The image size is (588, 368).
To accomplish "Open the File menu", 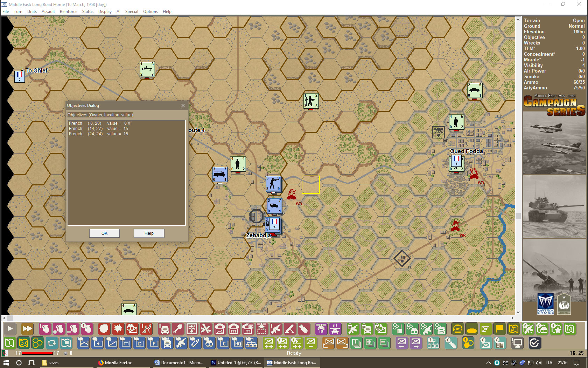I will 6,12.
